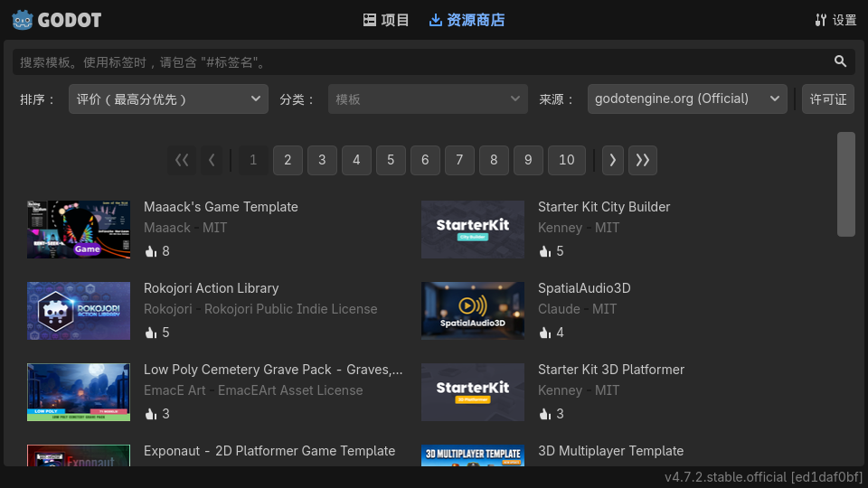
Task: Click Low Poly Cemetery Grave Pack title
Action: (273, 370)
